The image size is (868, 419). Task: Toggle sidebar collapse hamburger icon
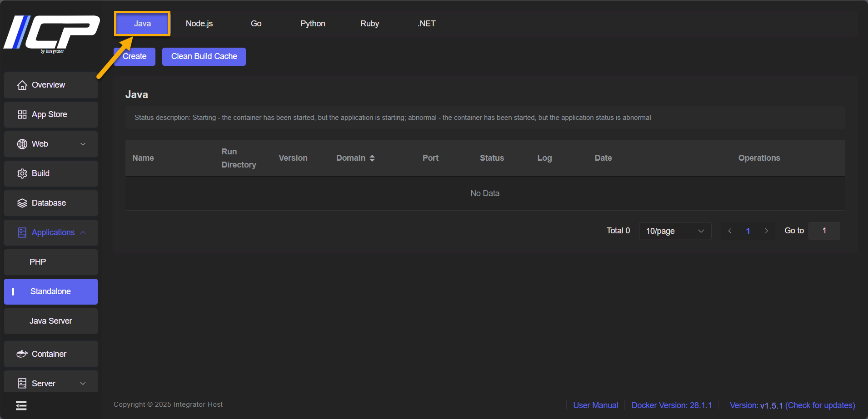point(21,406)
